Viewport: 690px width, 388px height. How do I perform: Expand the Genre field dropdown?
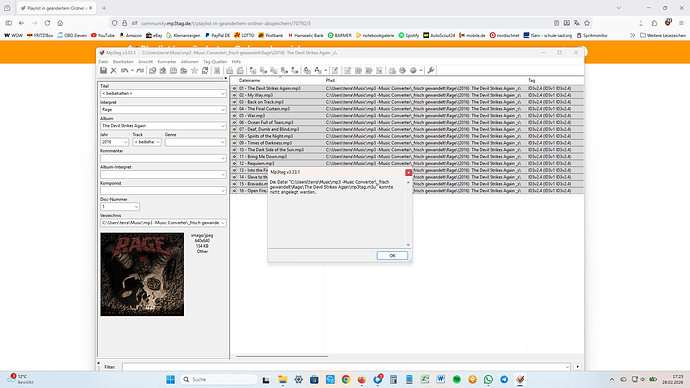pos(223,142)
